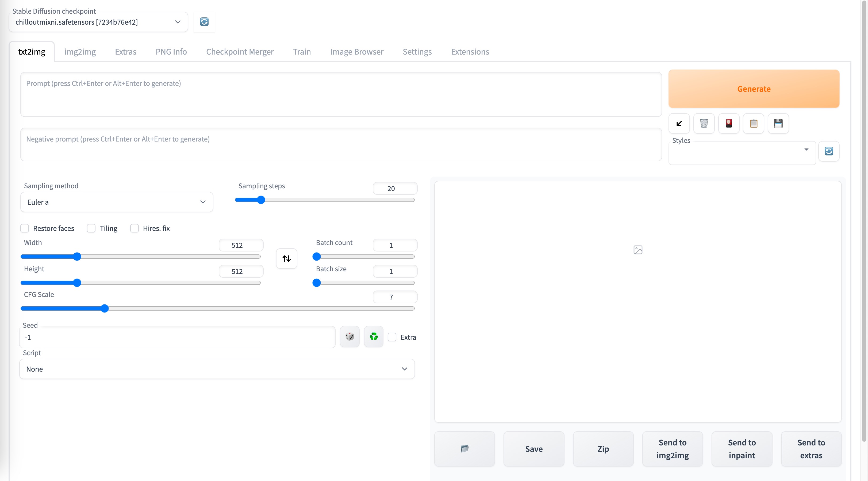868x481 pixels.
Task: Click the arrow icon to read last generation parameters
Action: coord(679,123)
